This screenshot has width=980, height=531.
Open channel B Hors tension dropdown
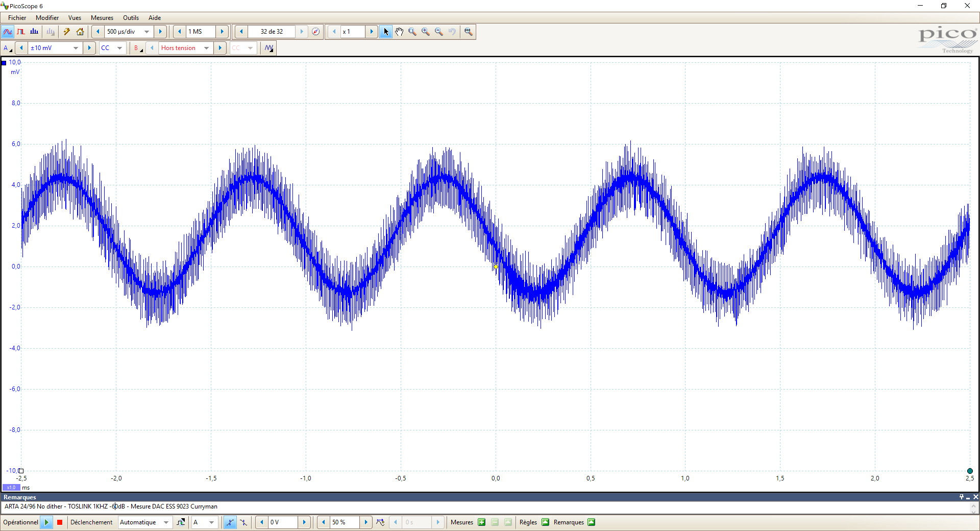click(x=206, y=48)
